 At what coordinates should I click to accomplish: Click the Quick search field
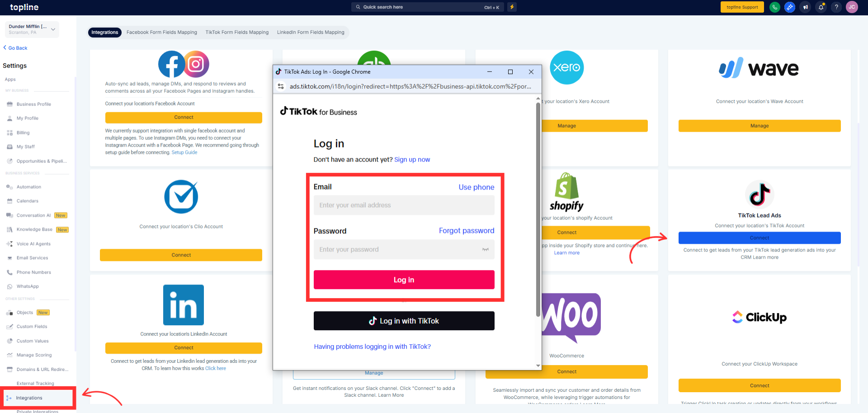coord(427,7)
